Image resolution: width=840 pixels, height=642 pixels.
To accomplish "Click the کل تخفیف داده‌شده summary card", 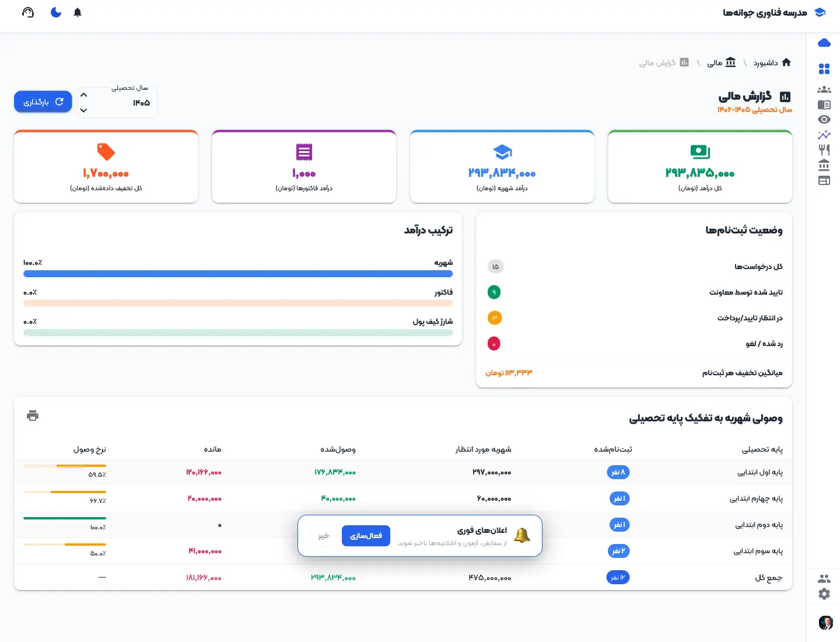I will pyautogui.click(x=106, y=166).
